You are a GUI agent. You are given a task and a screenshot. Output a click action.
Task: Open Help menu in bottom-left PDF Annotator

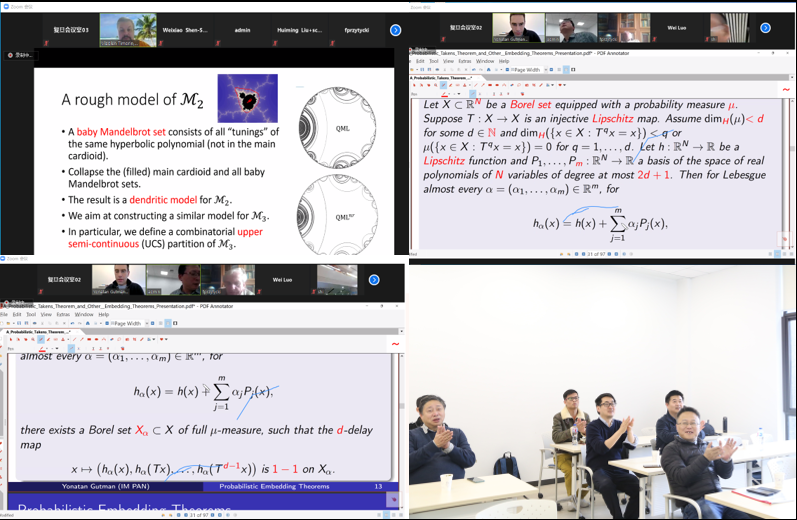click(x=104, y=315)
